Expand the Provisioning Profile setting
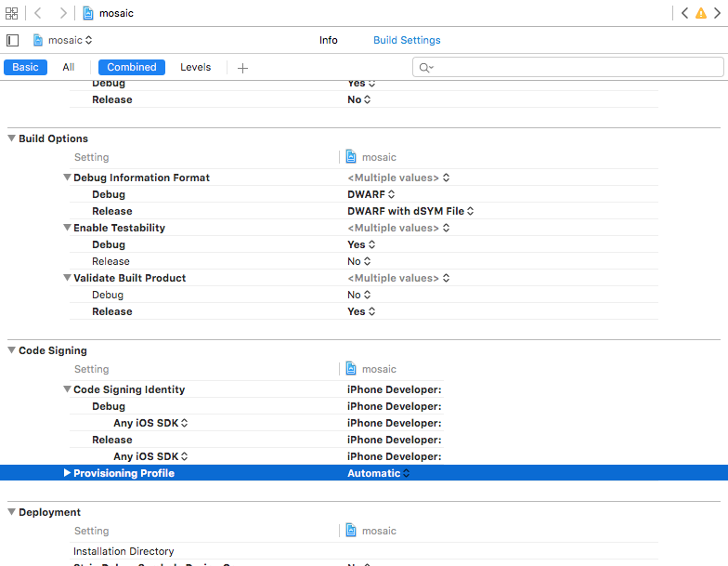The height and width of the screenshot is (566, 728). [x=67, y=472]
